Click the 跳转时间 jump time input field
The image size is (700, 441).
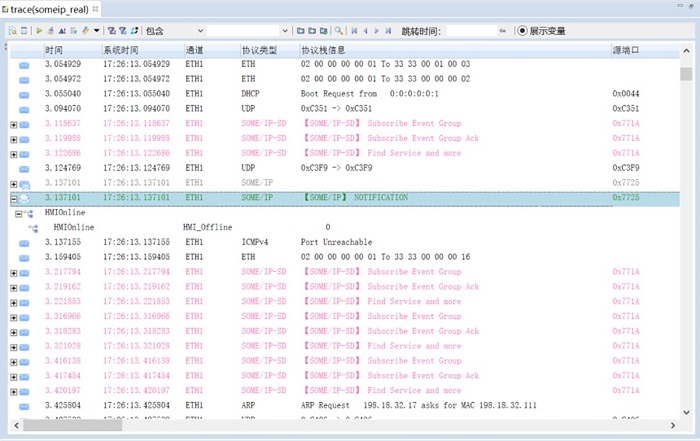[471, 31]
